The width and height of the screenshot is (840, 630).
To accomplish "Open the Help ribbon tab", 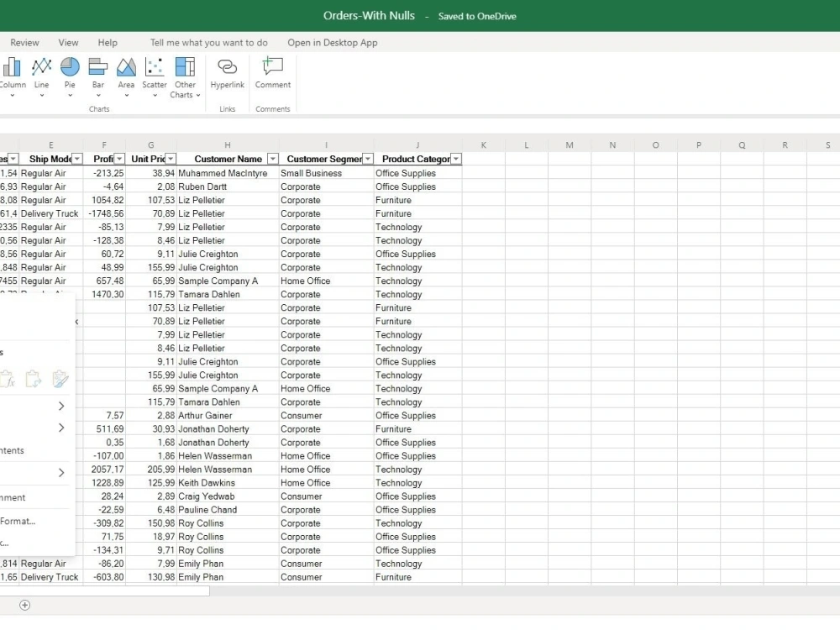I will (x=108, y=43).
